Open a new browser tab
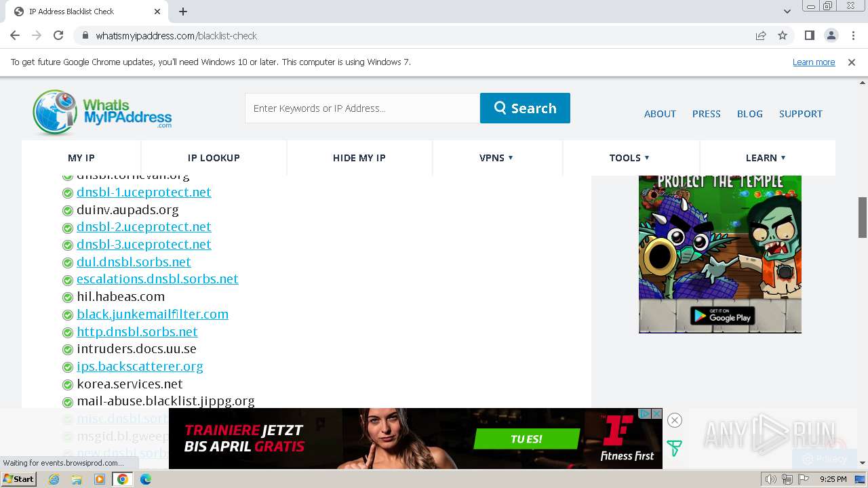Image resolution: width=868 pixels, height=488 pixels. click(183, 12)
